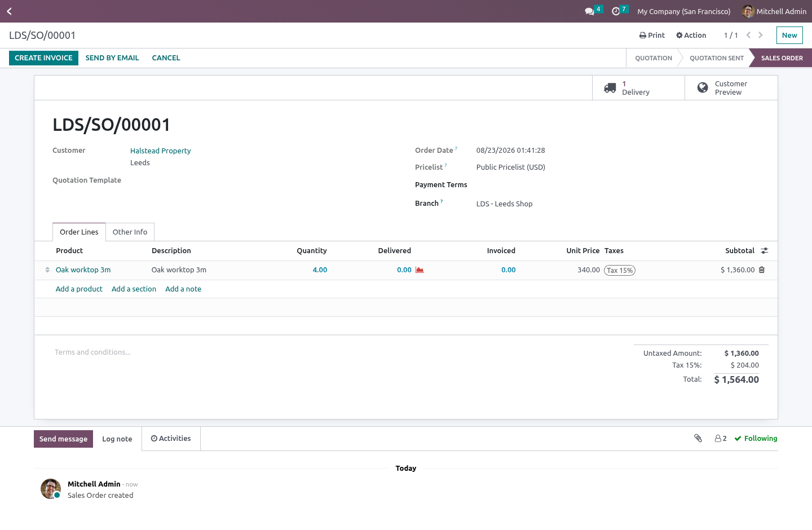The image size is (812, 530).
Task: Cancel the sales order
Action: coord(166,58)
